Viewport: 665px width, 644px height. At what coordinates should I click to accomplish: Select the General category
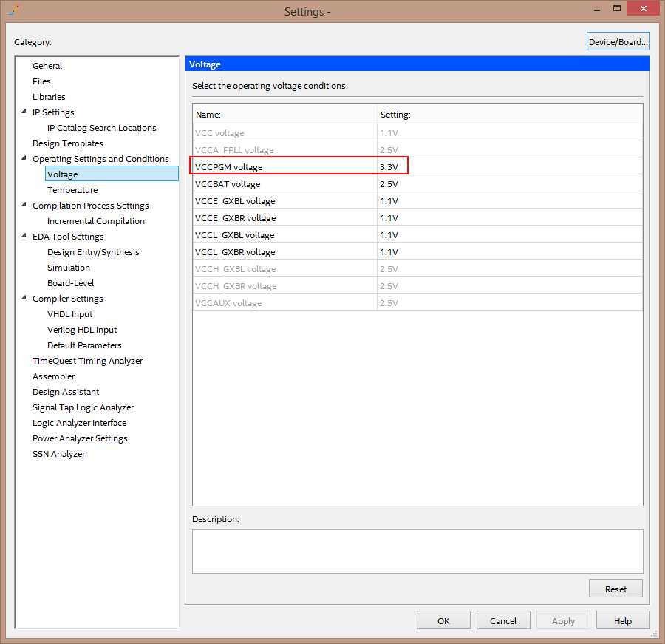coord(47,66)
